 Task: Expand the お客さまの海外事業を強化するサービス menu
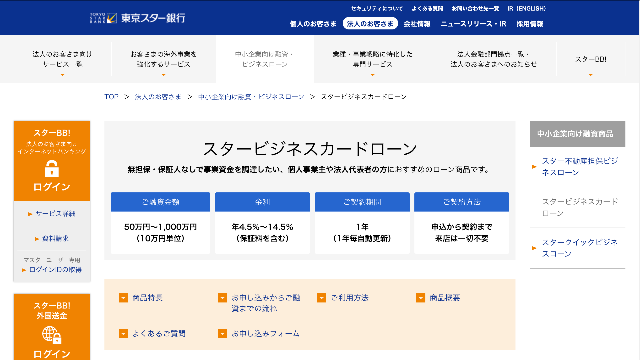[x=163, y=60]
